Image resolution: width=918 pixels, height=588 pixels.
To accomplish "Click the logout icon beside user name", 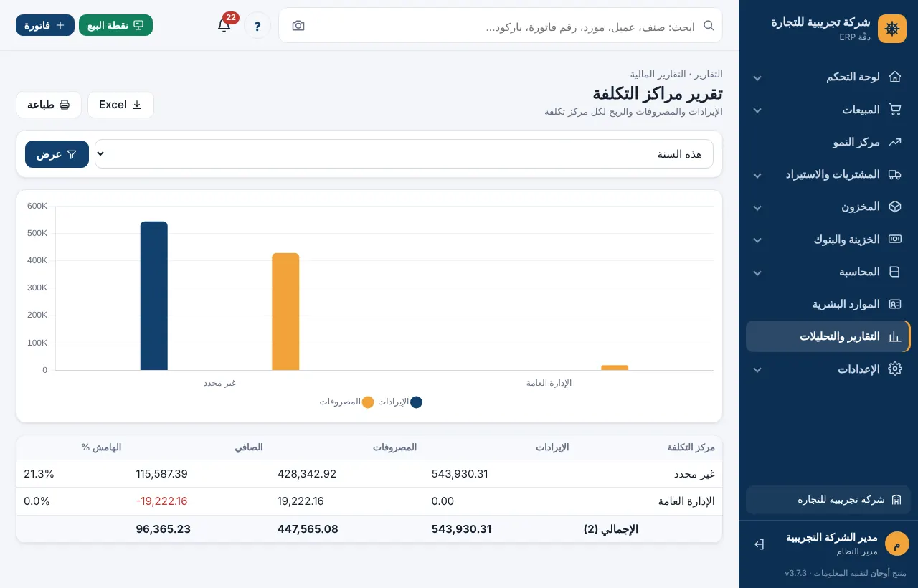I will pos(759,544).
